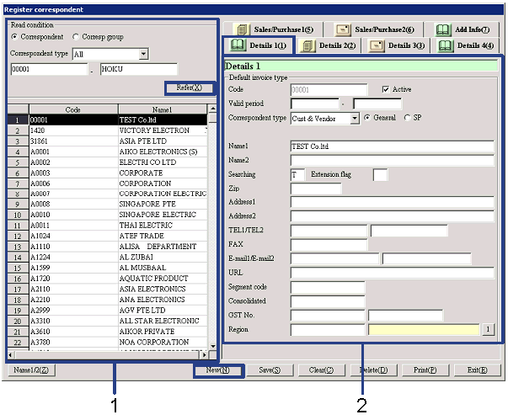Viewport: 508px width, 420px height.
Task: Click the document icon on Sales/Purchase1 tab
Action: [243, 29]
